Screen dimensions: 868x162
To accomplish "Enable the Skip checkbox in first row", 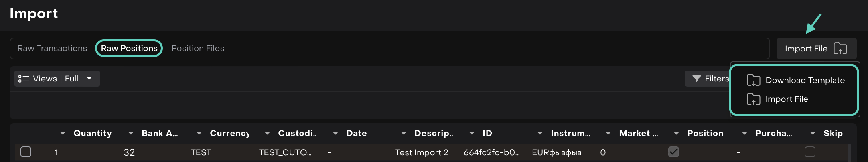I will click(x=810, y=152).
